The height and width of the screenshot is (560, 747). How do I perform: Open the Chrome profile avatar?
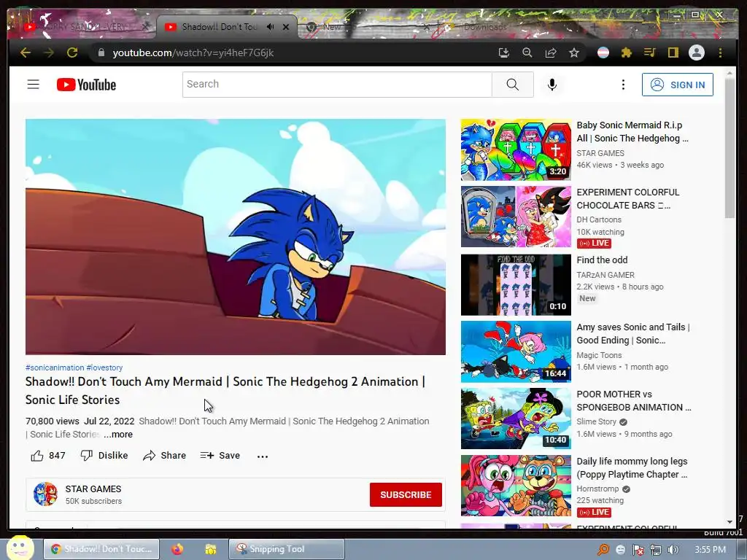(x=697, y=52)
